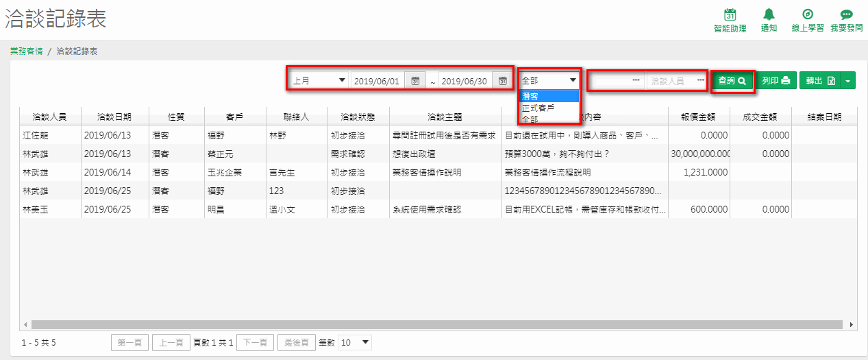The width and height of the screenshot is (868, 360).
Task: Sort by 洽談人員 column header
Action: 50,117
